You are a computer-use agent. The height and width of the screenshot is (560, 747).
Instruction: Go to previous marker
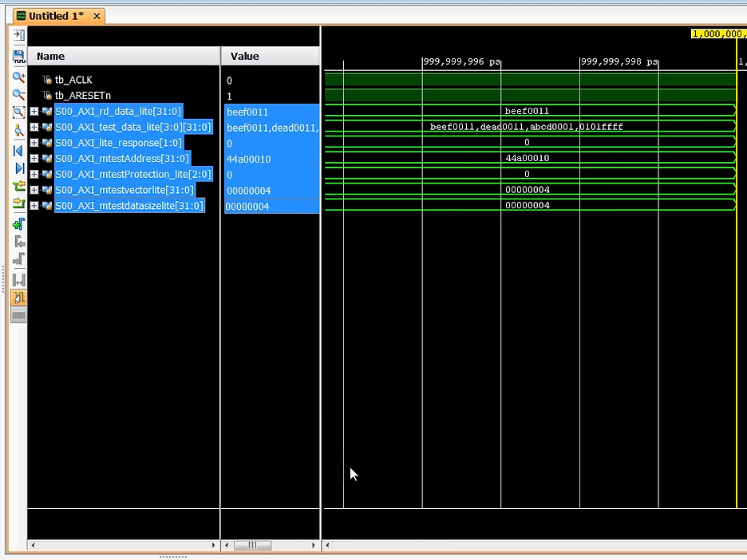[x=18, y=242]
